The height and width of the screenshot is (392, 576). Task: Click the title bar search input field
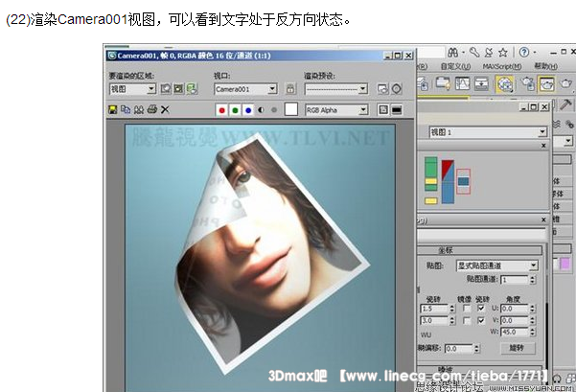coord(431,53)
